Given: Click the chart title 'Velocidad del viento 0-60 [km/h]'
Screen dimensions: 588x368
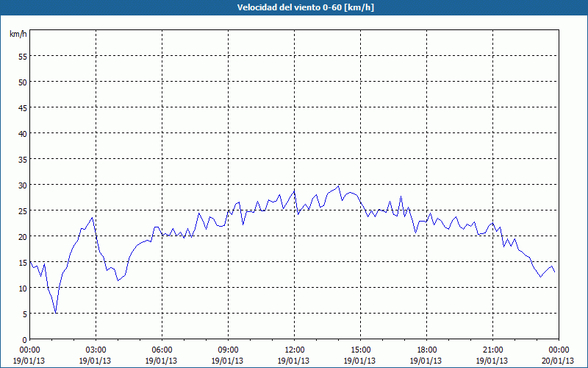Looking at the screenshot, I should click(x=305, y=7).
